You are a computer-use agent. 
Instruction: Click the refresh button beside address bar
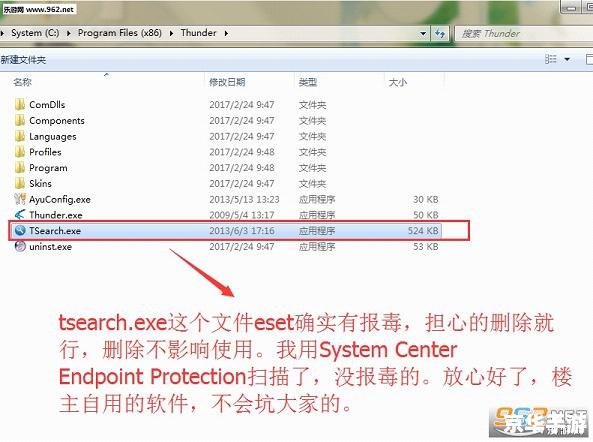440,33
